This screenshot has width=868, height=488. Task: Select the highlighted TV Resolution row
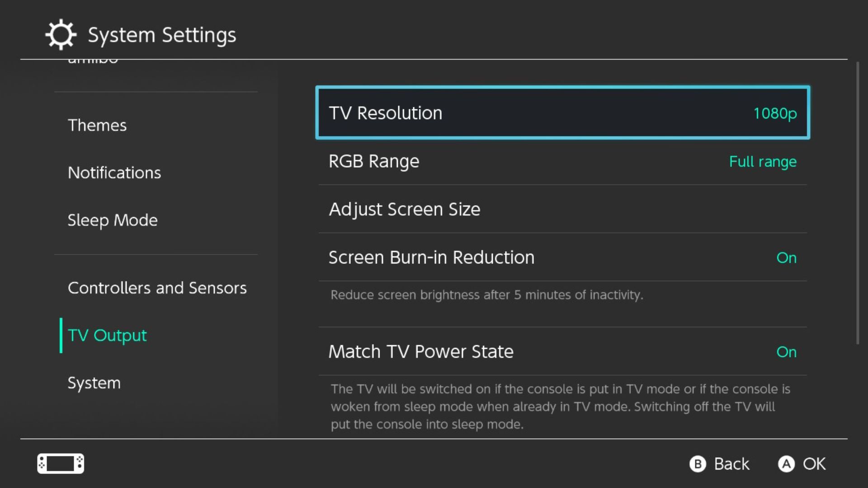[562, 113]
